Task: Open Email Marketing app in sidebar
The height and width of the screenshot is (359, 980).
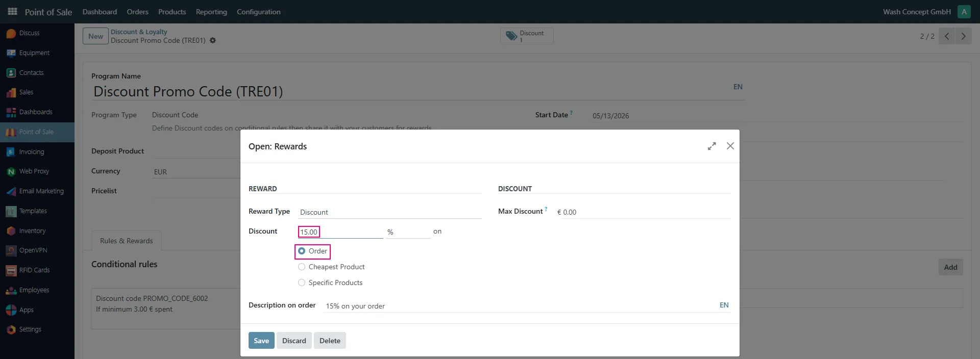Action: [x=37, y=191]
